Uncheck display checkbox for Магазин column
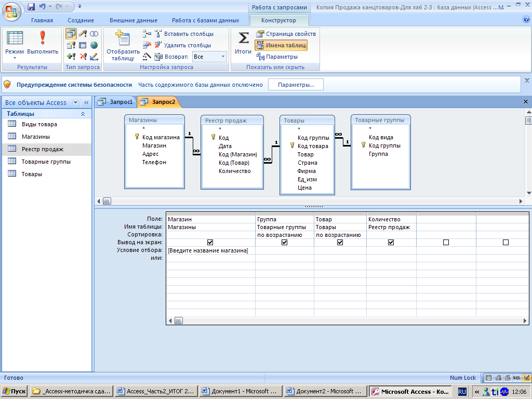 coord(210,242)
